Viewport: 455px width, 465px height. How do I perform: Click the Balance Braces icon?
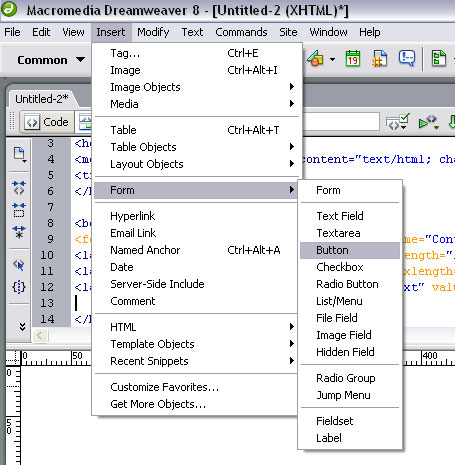(x=19, y=287)
